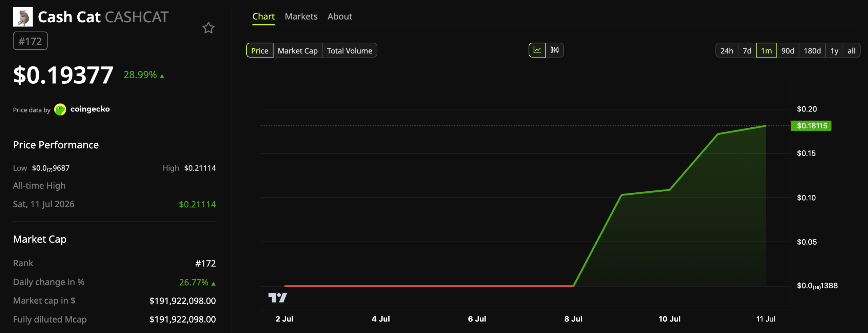Open the About tab
The height and width of the screenshot is (333, 868).
pos(340,16)
